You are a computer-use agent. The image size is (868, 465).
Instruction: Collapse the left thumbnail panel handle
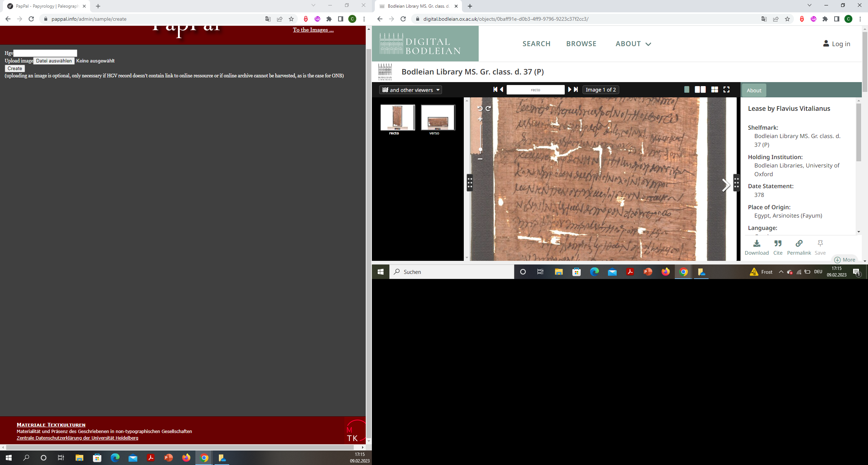tap(470, 183)
